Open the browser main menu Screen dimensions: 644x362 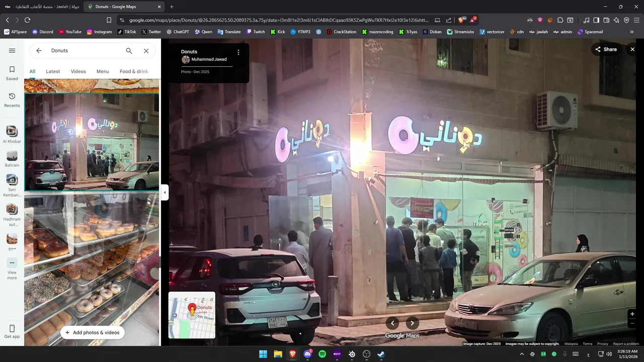636,20
